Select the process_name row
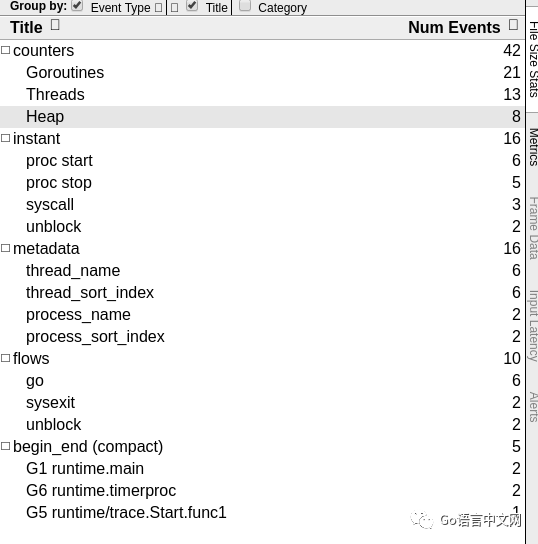This screenshot has height=544, width=538. click(x=262, y=314)
